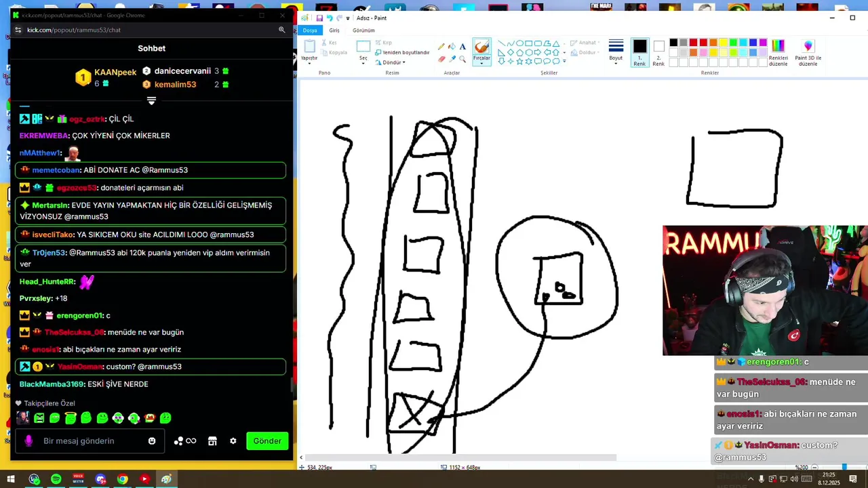Open Customize Quick Access Toolbar dropdown

348,18
